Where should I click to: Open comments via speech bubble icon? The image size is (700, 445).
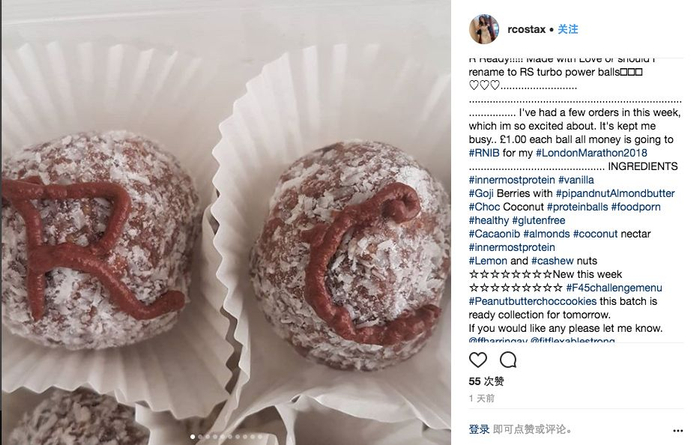[508, 360]
